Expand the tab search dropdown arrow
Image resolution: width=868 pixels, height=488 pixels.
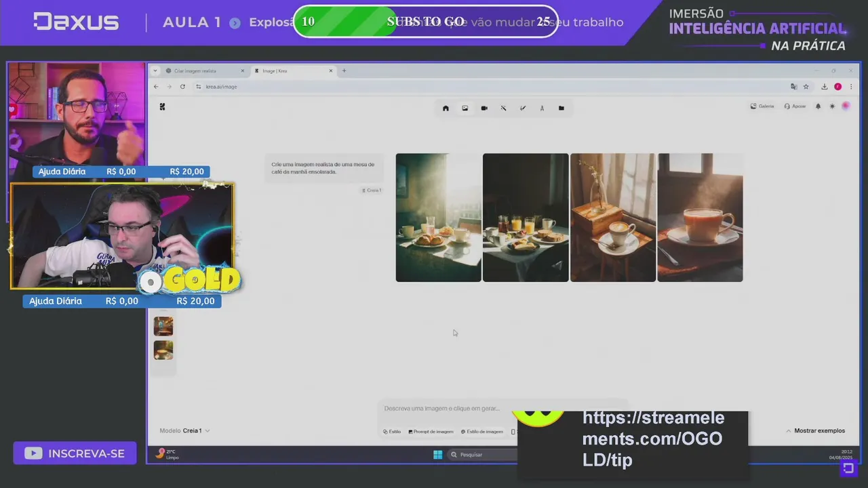pos(155,71)
